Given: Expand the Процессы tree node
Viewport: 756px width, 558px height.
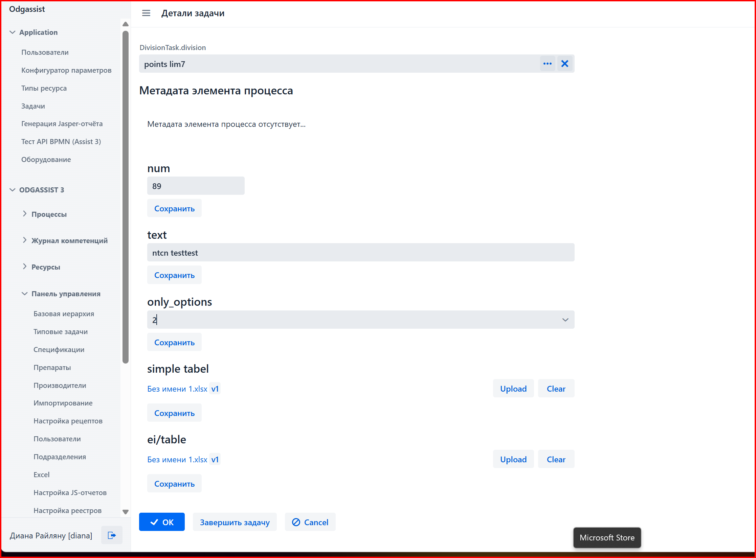Looking at the screenshot, I should (25, 214).
